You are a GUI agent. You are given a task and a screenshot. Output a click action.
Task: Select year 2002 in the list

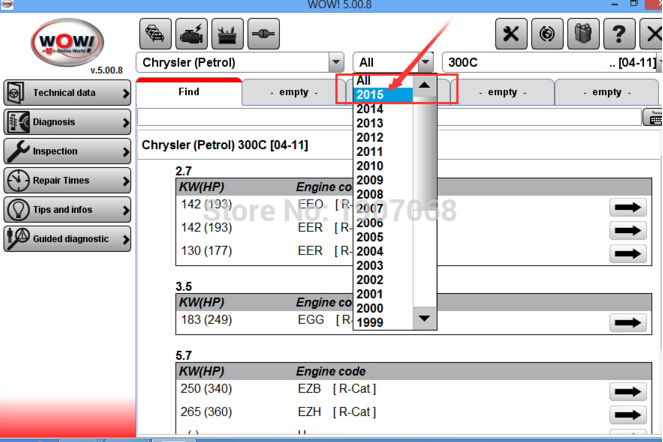click(383, 280)
